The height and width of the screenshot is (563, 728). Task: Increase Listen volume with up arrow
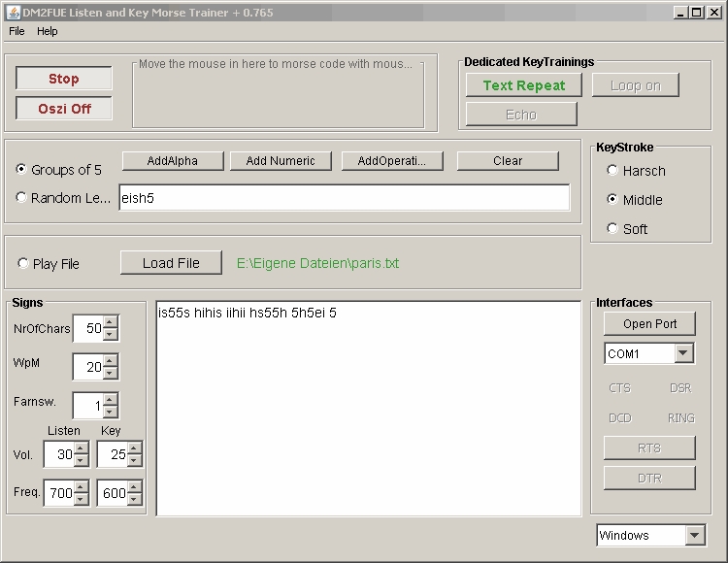tap(81, 447)
